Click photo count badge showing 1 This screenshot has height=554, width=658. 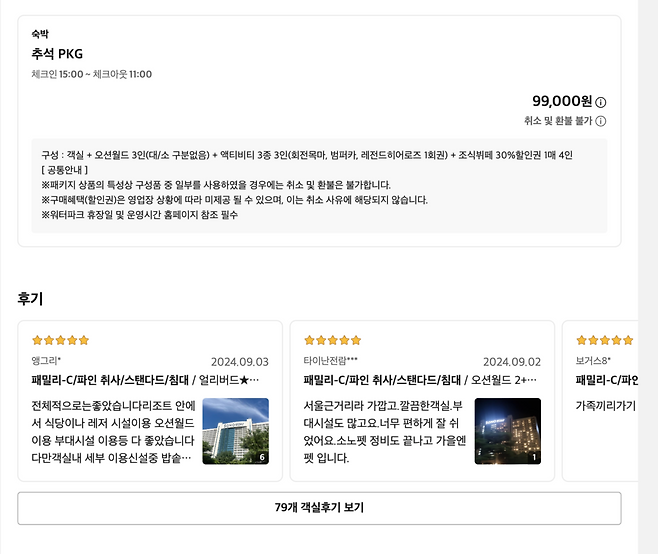[x=533, y=457]
